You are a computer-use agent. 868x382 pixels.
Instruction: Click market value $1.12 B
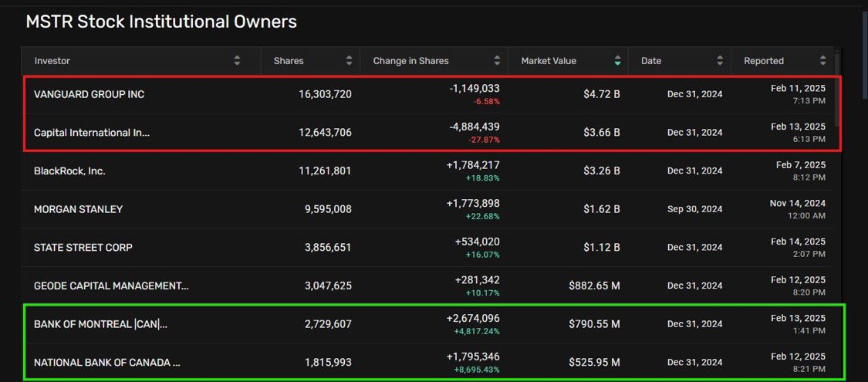coord(602,248)
